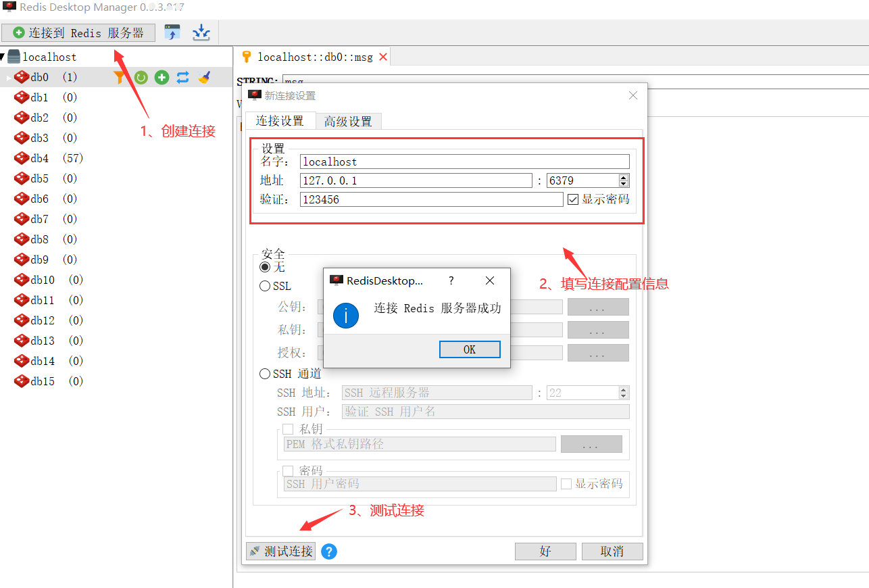The height and width of the screenshot is (588, 869).
Task: Select db6 in the database tree
Action: (x=45, y=199)
